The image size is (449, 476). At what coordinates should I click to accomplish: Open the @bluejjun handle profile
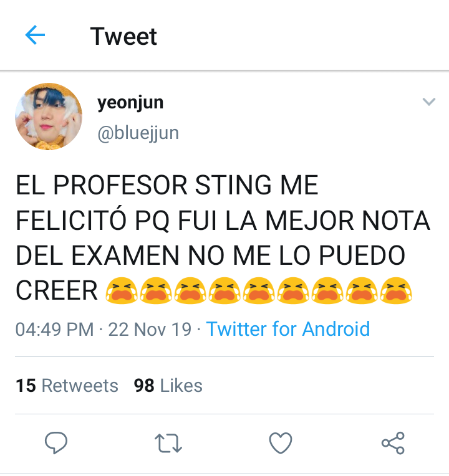click(138, 133)
